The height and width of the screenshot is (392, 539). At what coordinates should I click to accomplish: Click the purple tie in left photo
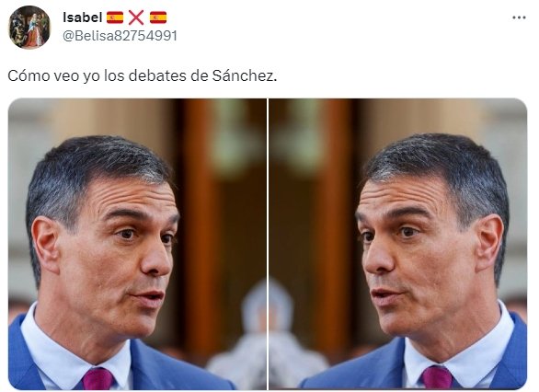coord(98,378)
